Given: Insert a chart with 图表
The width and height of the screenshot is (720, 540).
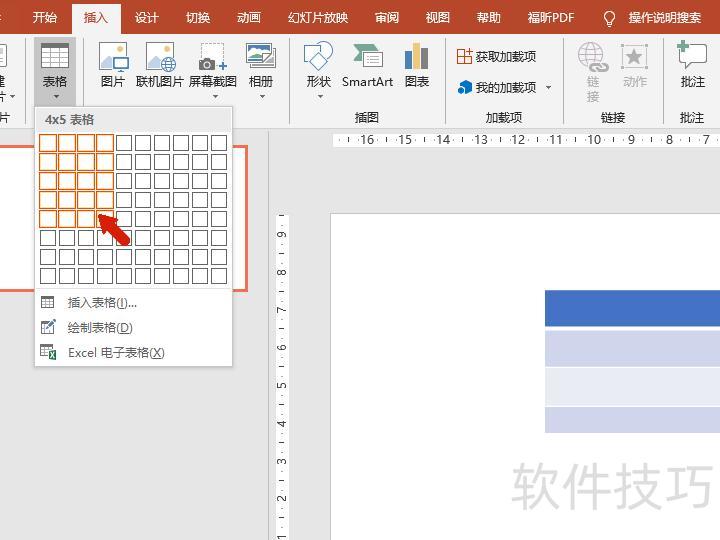Looking at the screenshot, I should click(416, 56).
